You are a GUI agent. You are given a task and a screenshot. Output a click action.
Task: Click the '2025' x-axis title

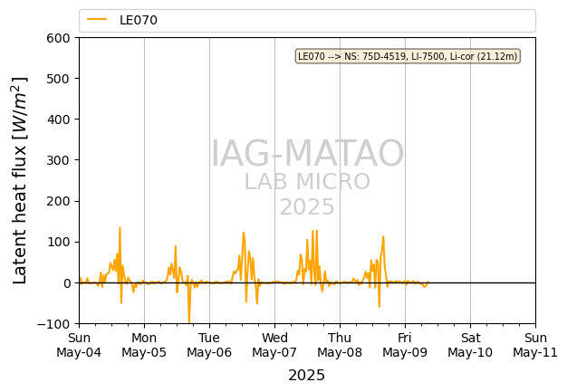coord(307,376)
